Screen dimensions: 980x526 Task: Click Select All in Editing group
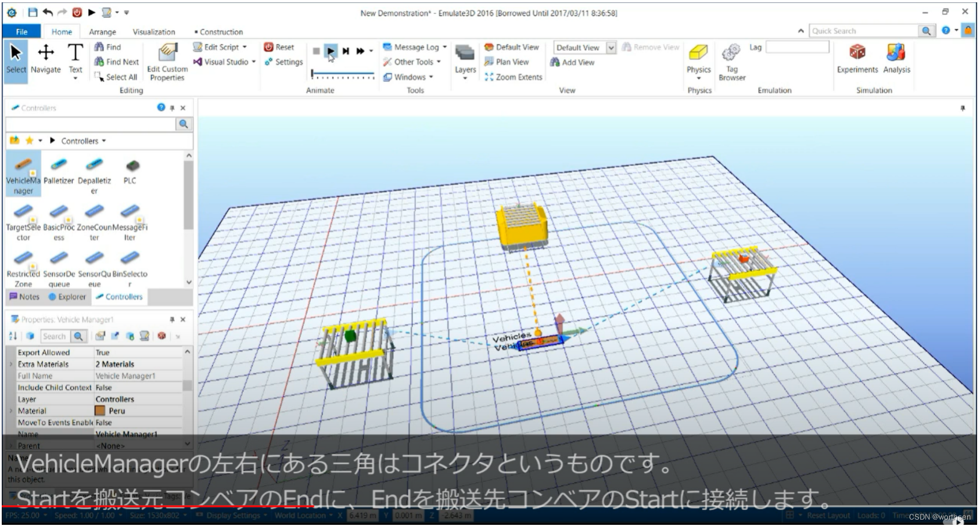click(116, 77)
